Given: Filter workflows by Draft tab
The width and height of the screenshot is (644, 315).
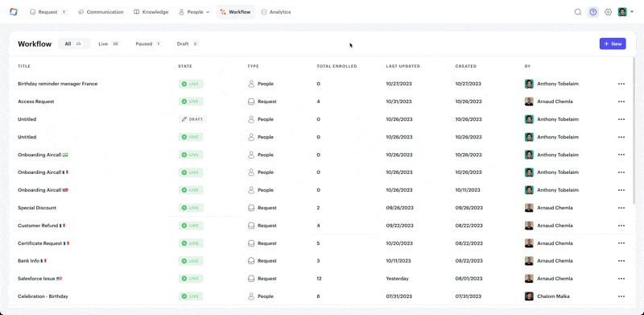Looking at the screenshot, I should (188, 44).
